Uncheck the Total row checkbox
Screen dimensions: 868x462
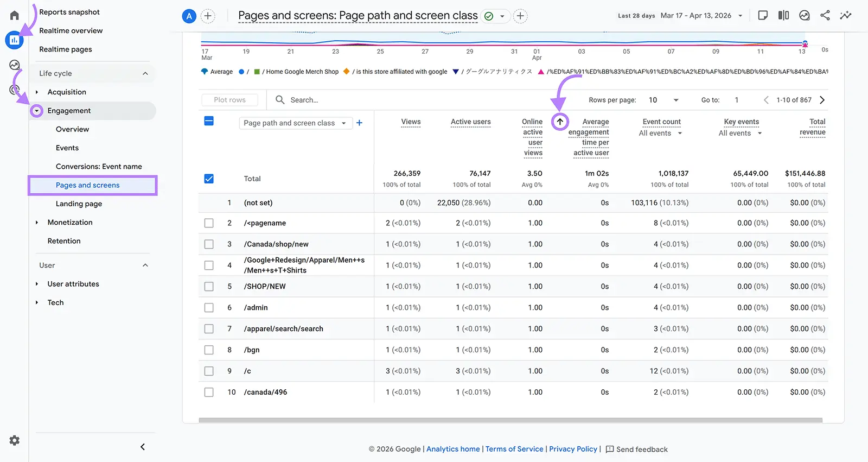(x=209, y=179)
